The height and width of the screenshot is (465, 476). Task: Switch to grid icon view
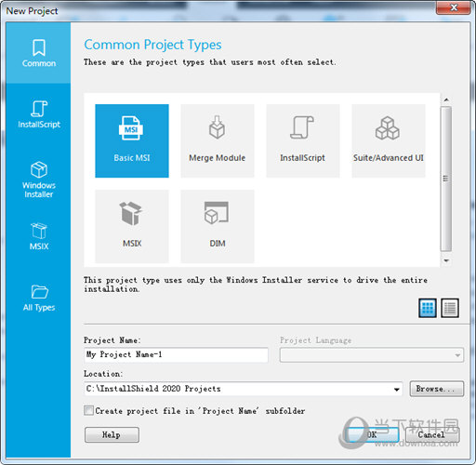click(428, 308)
